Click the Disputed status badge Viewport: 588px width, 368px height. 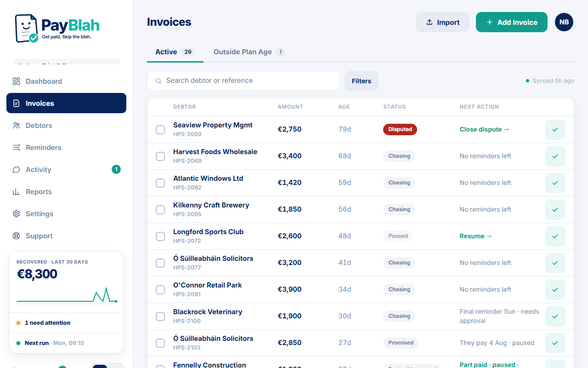click(400, 129)
